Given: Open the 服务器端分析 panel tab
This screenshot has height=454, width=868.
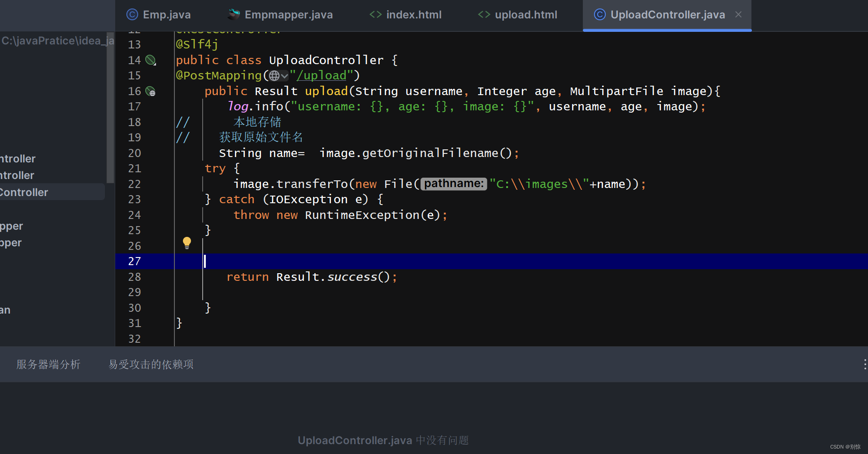Looking at the screenshot, I should (48, 364).
